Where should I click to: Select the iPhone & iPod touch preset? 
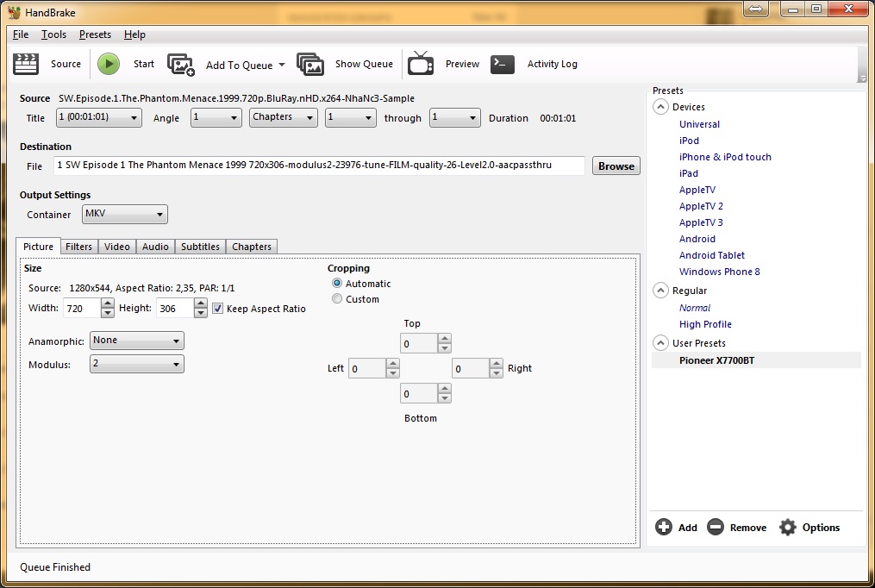(725, 157)
